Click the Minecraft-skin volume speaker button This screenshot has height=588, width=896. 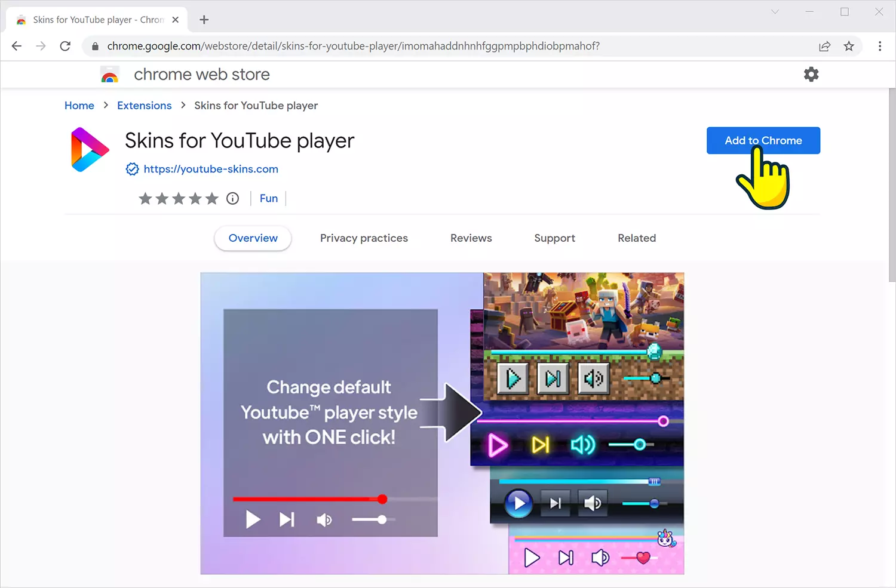[594, 378]
